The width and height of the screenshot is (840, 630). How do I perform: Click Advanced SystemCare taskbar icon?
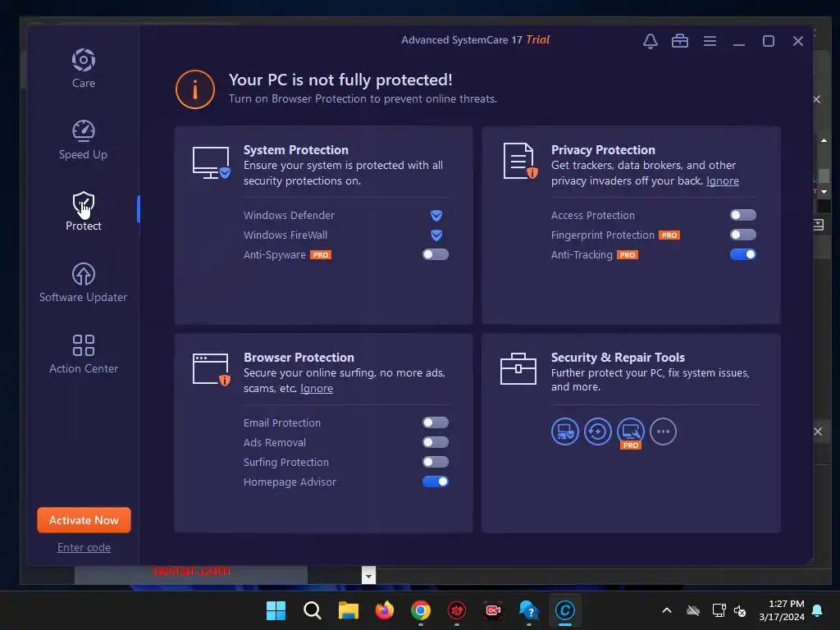pos(564,610)
